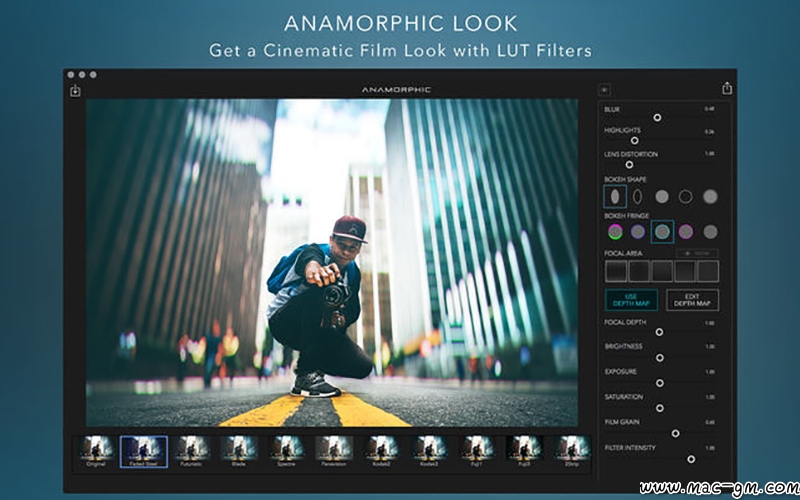Select the Original filter thumbnail

click(95, 451)
